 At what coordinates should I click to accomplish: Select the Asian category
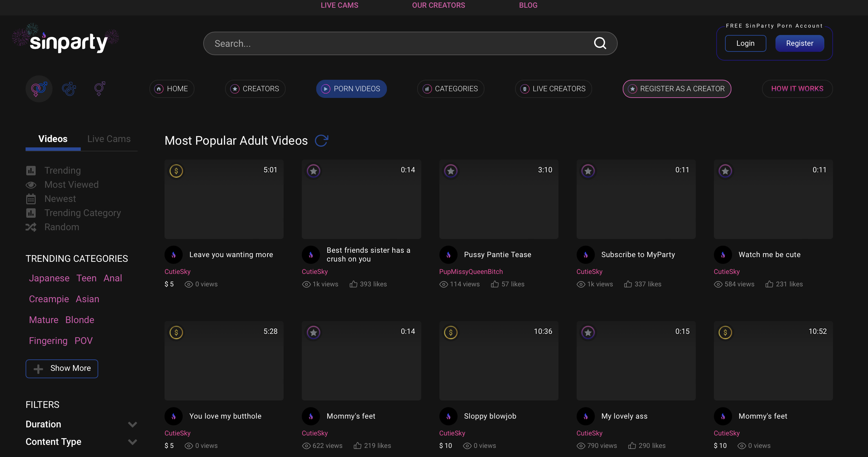pos(87,299)
